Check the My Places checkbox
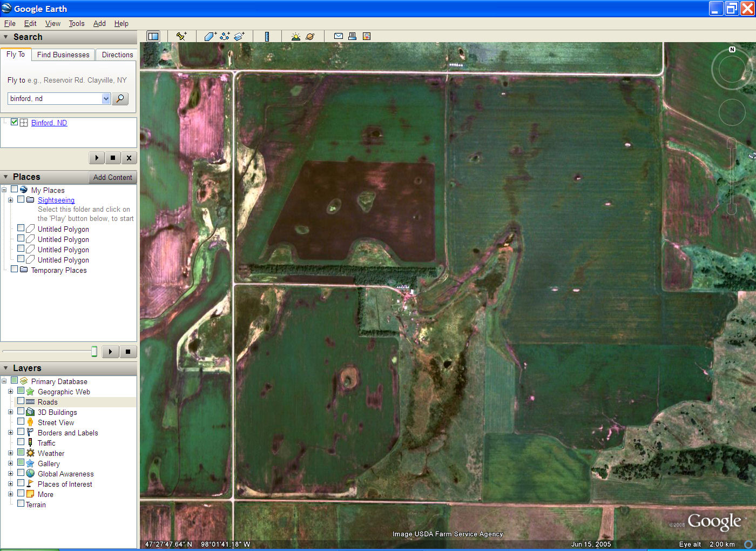The image size is (756, 551). click(x=15, y=190)
